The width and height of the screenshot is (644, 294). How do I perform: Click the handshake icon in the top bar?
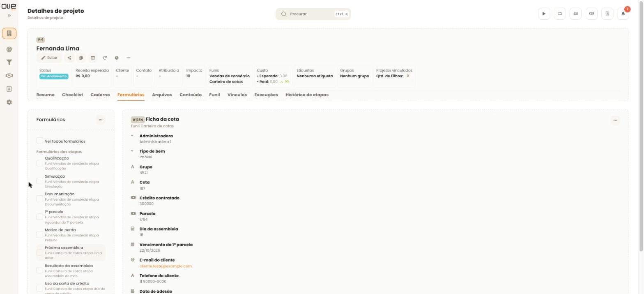591,14
